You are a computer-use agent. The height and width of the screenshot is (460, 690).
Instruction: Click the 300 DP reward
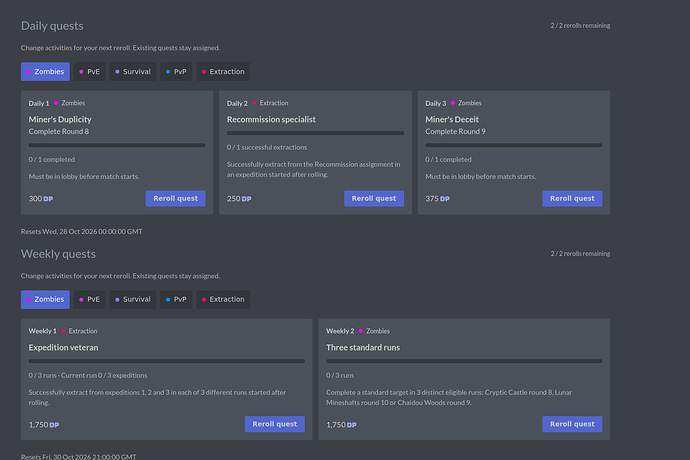(41, 199)
